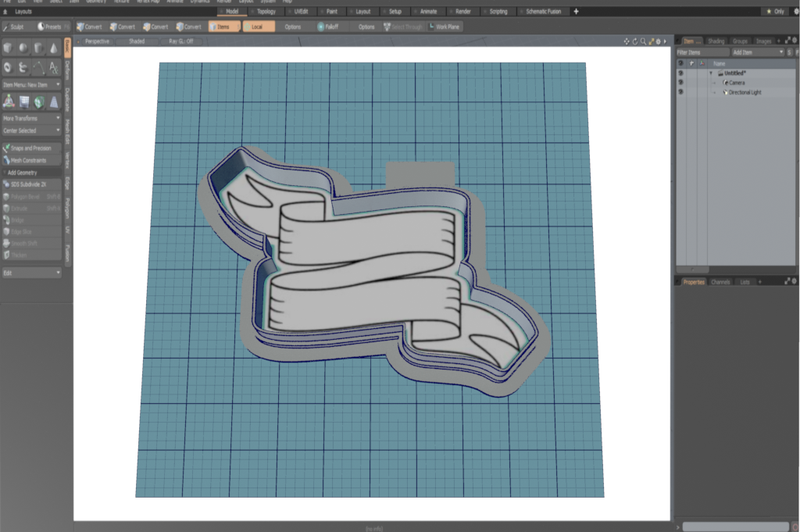
Task: Open the Add Item dropdown
Action: (757, 52)
